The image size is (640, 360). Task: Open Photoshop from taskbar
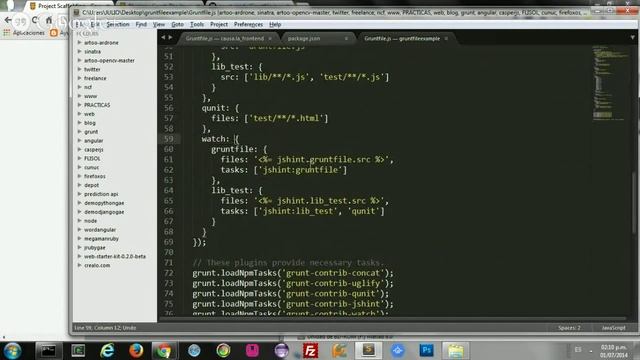tap(427, 350)
